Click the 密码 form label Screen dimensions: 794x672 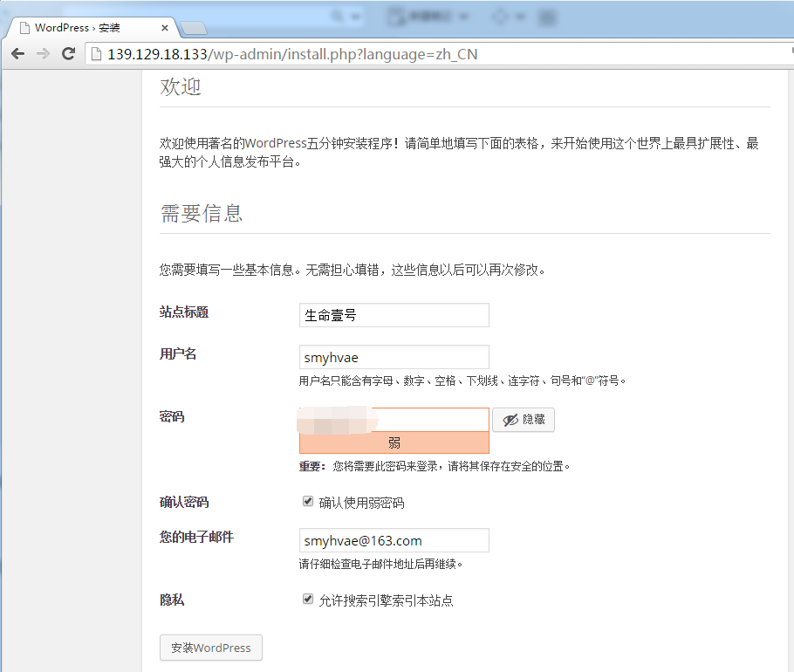(172, 416)
